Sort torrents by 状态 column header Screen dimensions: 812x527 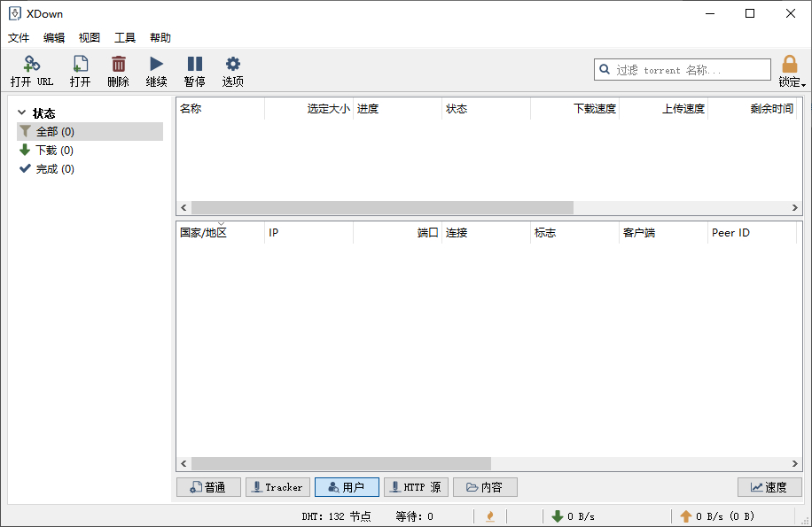[x=487, y=109]
